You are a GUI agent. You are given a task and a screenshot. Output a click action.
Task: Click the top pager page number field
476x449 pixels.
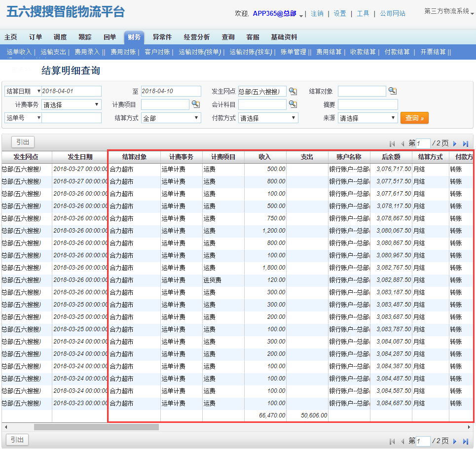[x=423, y=143]
